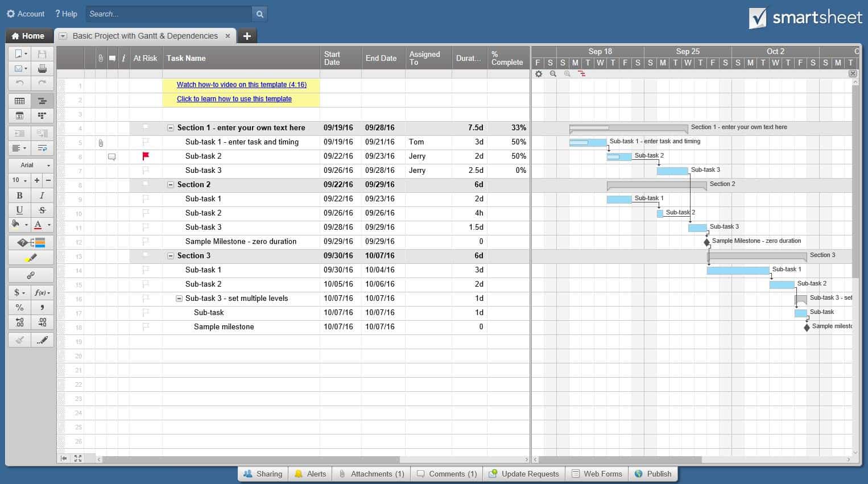Click into the Search field
This screenshot has width=868, height=484.
pos(168,14)
